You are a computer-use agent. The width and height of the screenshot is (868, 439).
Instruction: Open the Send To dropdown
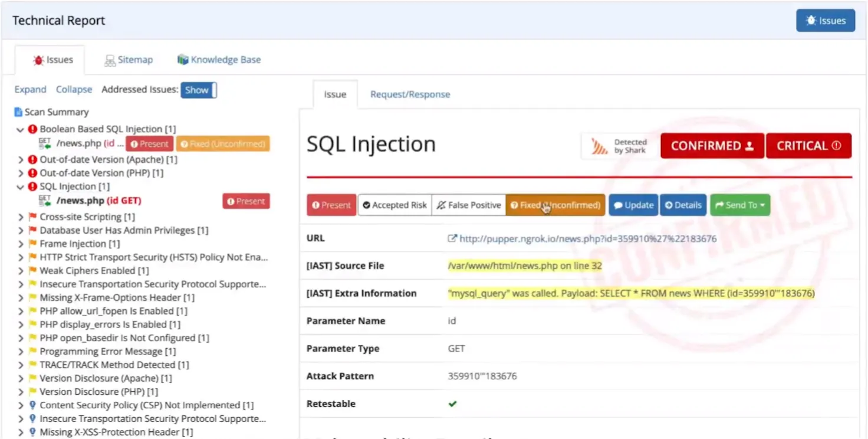click(x=740, y=205)
